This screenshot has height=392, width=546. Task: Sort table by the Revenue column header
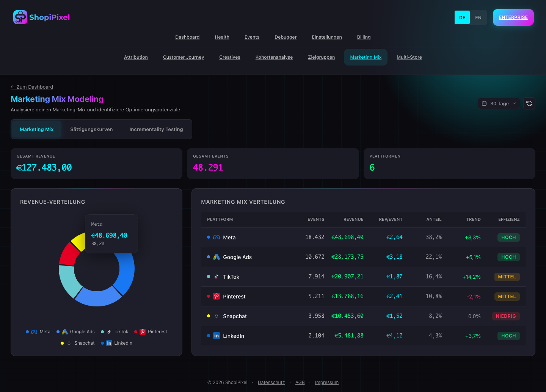[x=353, y=219]
